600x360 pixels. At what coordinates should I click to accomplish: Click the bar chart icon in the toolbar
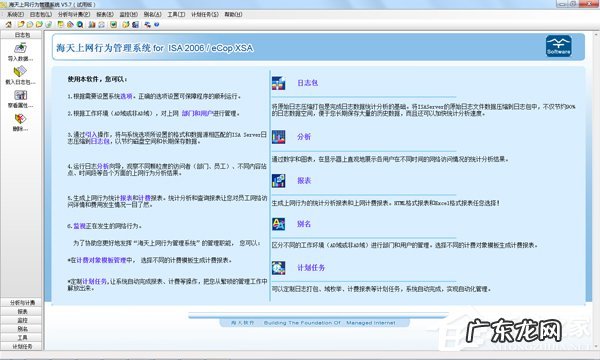click(91, 24)
